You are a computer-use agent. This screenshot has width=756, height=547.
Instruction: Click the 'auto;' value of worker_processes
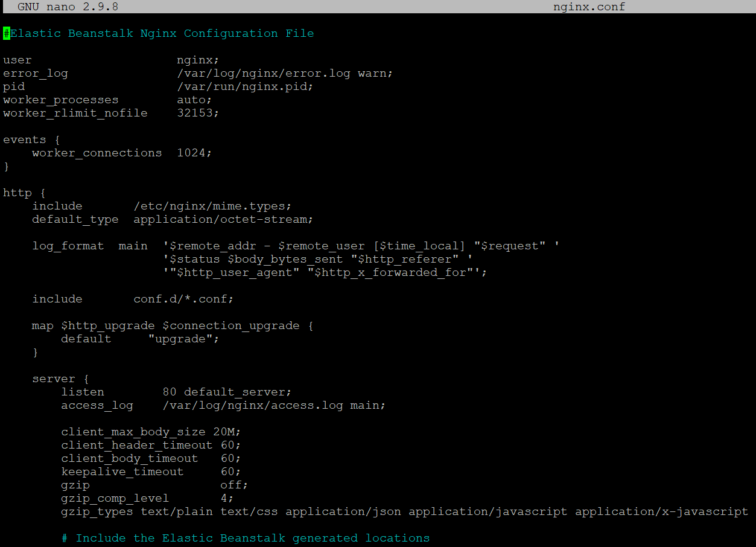[x=195, y=100]
